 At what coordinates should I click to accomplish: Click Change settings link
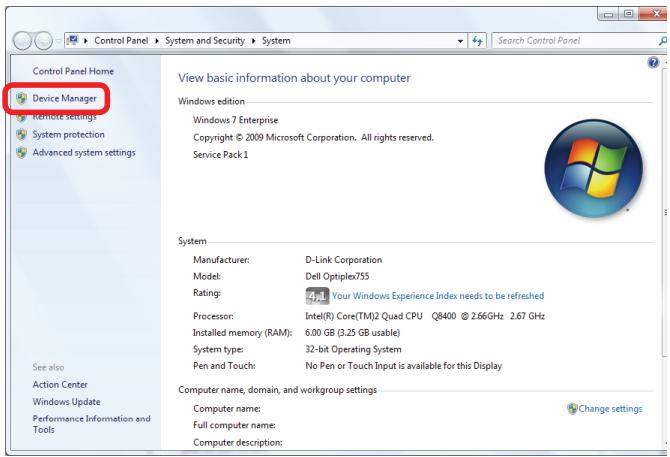click(x=610, y=409)
